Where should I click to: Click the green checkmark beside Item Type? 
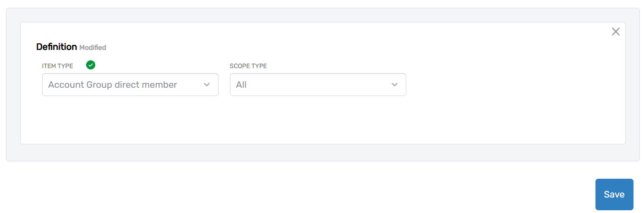point(91,65)
